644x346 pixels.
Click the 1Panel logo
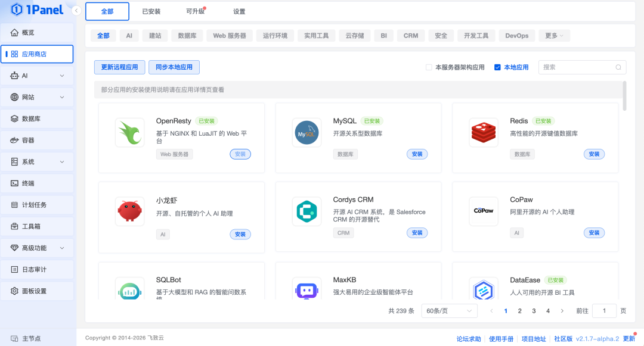click(36, 10)
